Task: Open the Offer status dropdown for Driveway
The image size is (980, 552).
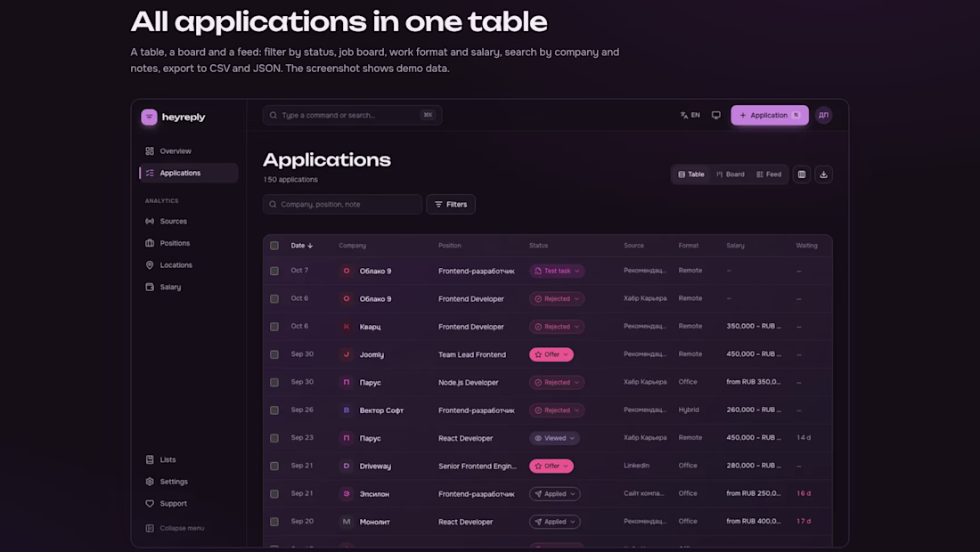Action: (x=551, y=467)
